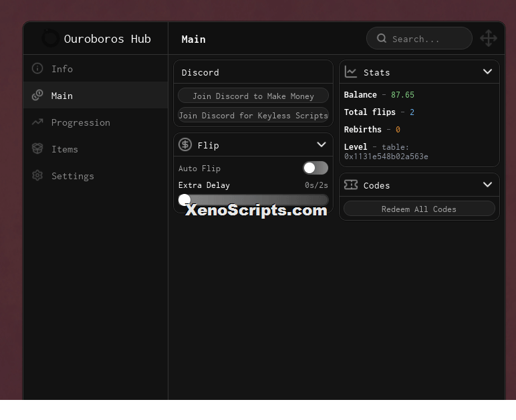
Task: Click the move arrows icon in the header
Action: click(x=489, y=38)
